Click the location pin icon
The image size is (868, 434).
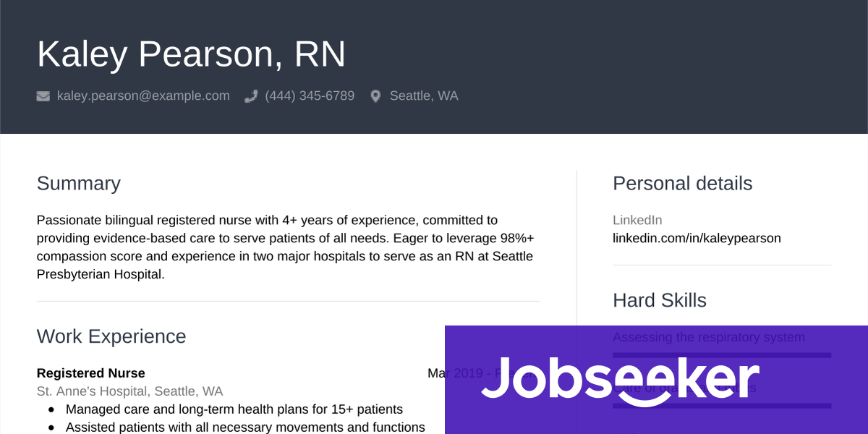[x=375, y=96]
